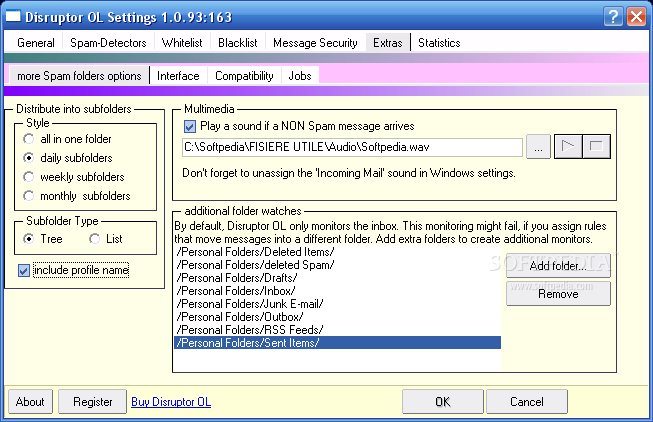The height and width of the screenshot is (422, 653).
Task: Select '/Personal Folders/Sent Items/' entry
Action: pyautogui.click(x=337, y=343)
